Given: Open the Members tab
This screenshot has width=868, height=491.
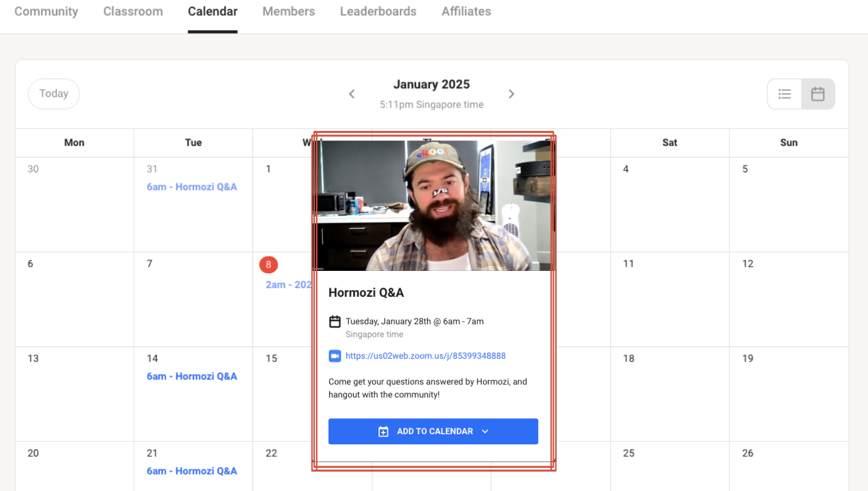Looking at the screenshot, I should (x=288, y=11).
